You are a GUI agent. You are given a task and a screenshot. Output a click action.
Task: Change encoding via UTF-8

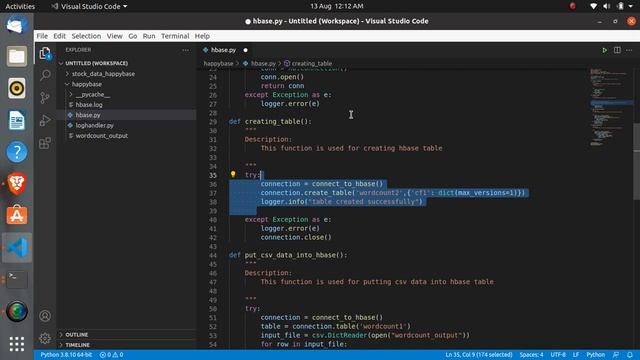click(558, 355)
